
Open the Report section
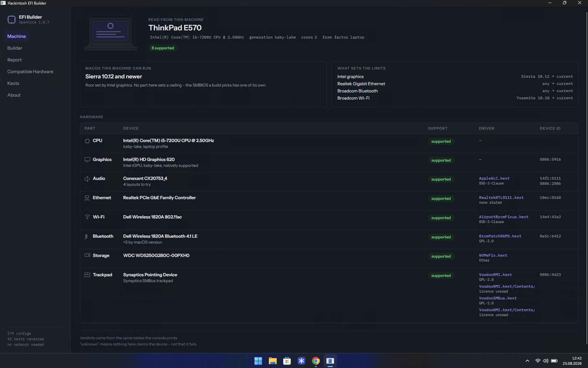[14, 60]
